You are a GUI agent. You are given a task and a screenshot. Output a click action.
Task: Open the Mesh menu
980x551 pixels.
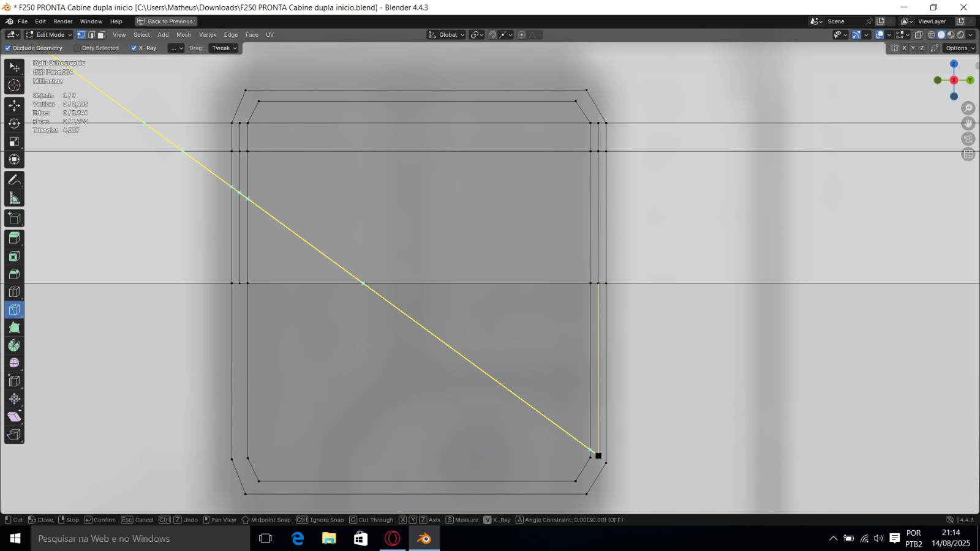click(184, 35)
